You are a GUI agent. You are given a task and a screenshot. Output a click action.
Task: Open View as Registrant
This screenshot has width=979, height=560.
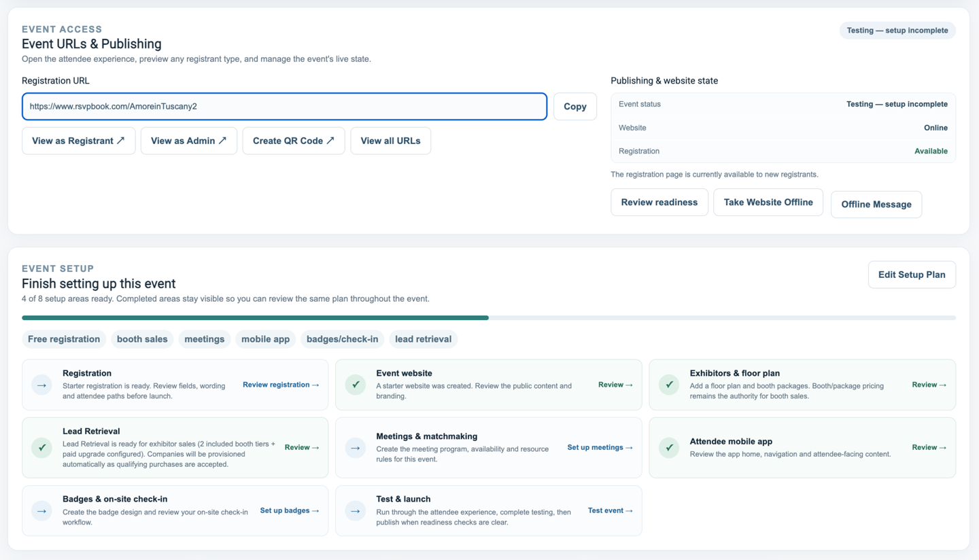coord(79,141)
